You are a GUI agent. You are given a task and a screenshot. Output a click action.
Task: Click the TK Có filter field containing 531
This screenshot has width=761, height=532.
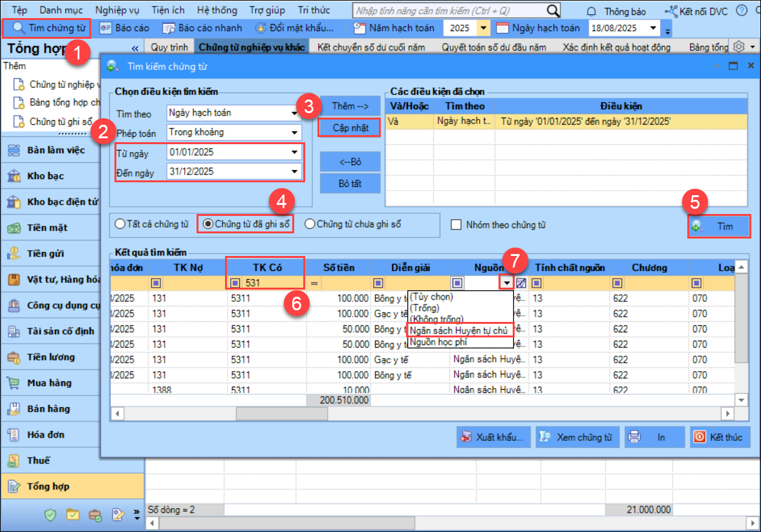(x=273, y=283)
